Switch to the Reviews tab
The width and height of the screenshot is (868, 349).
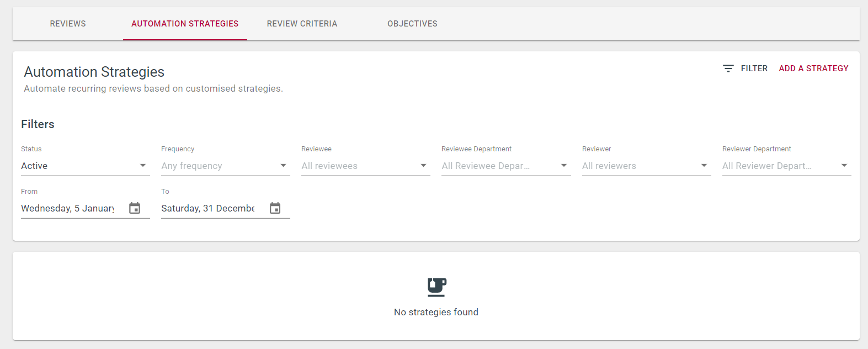coord(68,24)
